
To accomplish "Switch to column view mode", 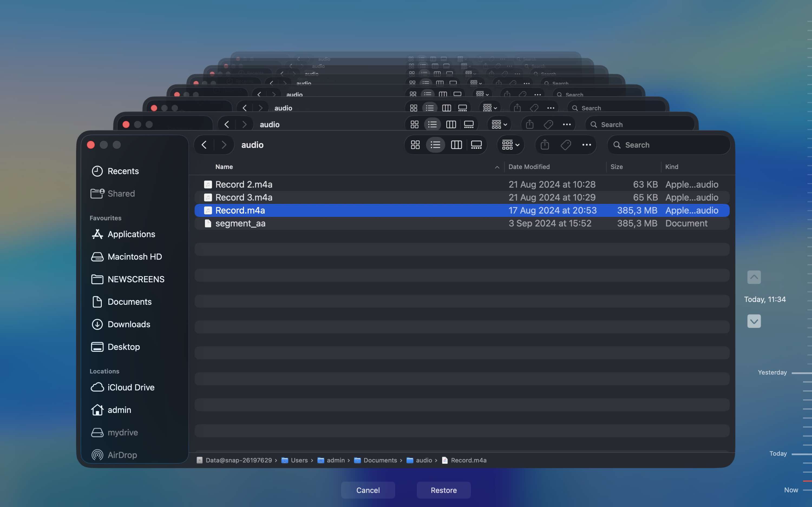I will coord(456,144).
